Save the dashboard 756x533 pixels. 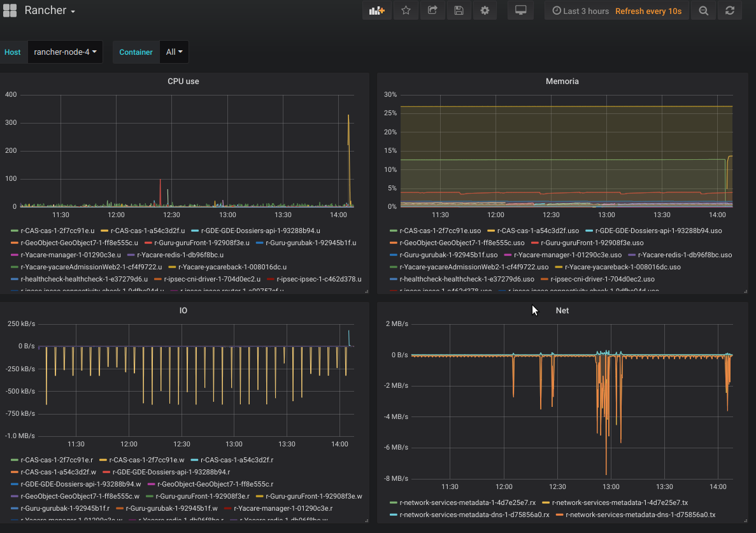(x=459, y=11)
